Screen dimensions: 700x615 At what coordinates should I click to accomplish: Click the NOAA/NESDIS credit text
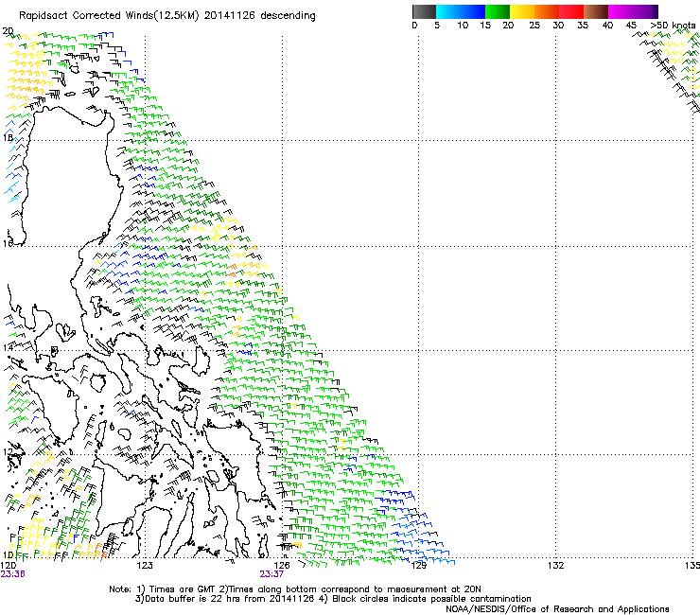[557, 609]
